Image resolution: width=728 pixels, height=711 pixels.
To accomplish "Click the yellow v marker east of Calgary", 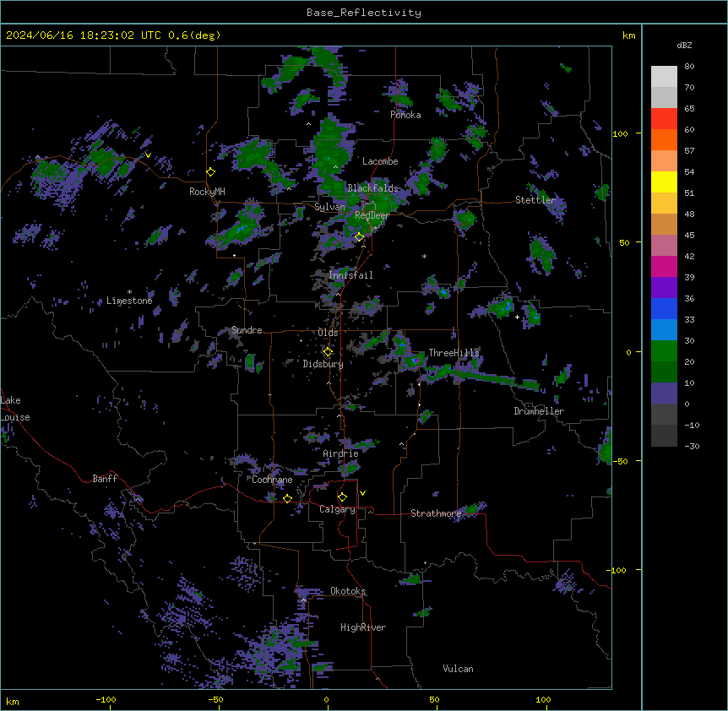I will coord(362,493).
